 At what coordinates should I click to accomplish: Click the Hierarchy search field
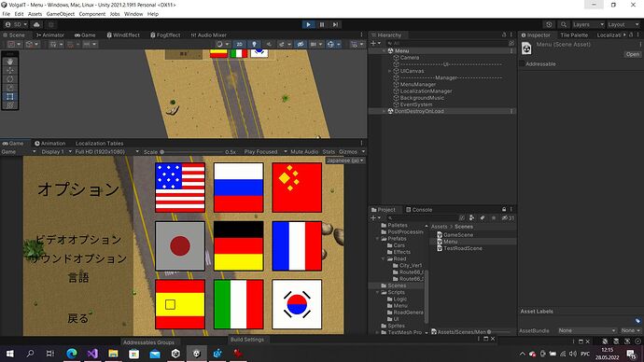[447, 43]
